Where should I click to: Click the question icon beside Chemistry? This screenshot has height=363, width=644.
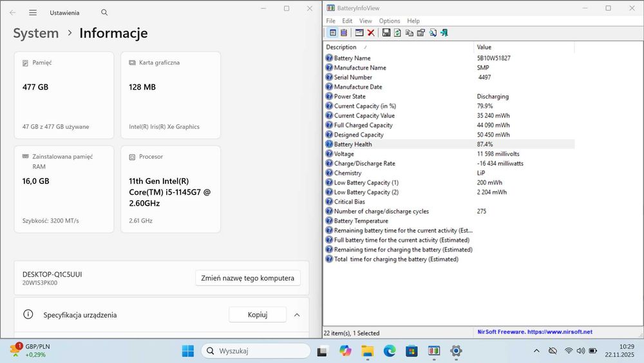tap(329, 173)
